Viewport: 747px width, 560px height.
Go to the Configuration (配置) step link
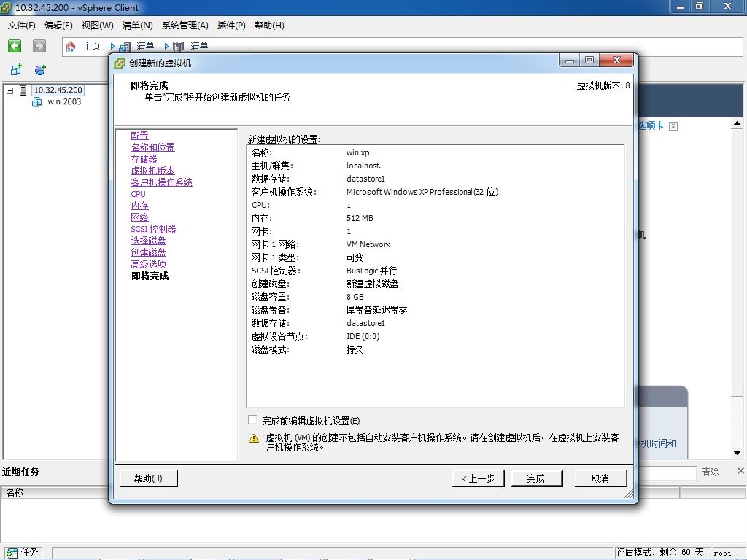(139, 136)
